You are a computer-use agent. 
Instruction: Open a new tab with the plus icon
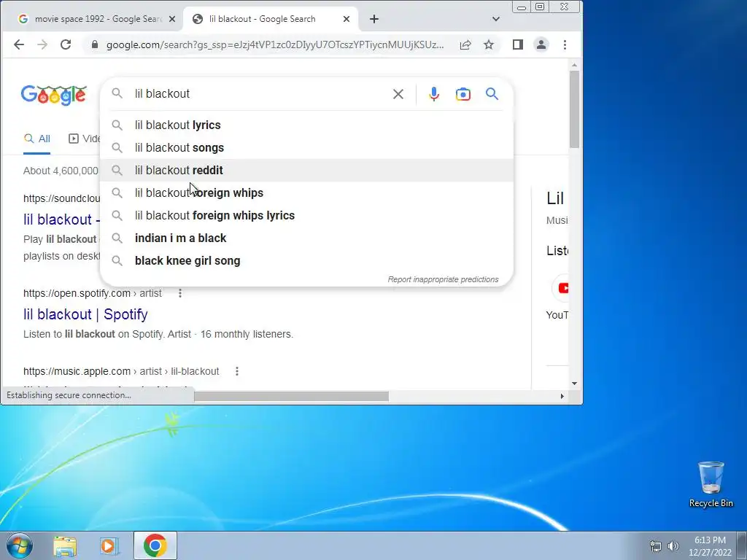(x=374, y=19)
